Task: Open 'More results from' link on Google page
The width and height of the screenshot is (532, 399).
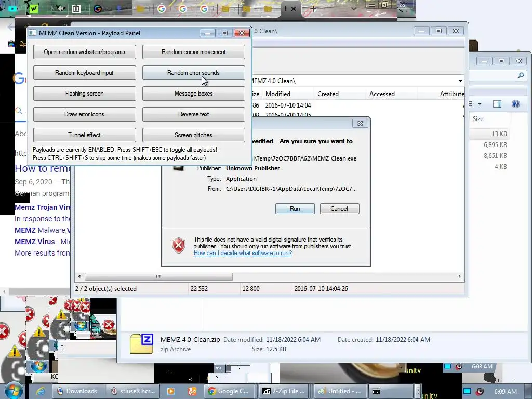Action: 42,253
